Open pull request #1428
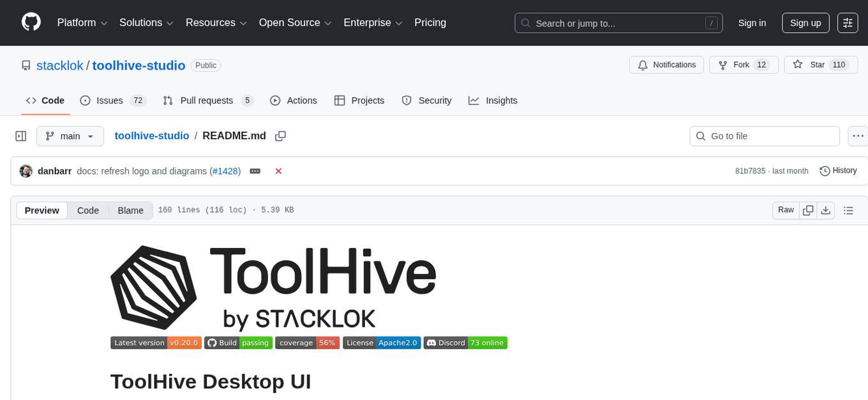The height and width of the screenshot is (400, 868). click(x=225, y=171)
